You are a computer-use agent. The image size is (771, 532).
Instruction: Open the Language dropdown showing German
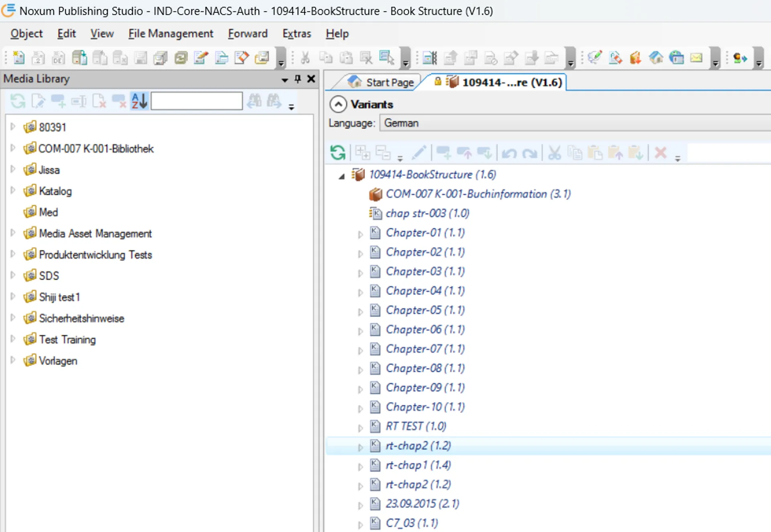tap(575, 123)
